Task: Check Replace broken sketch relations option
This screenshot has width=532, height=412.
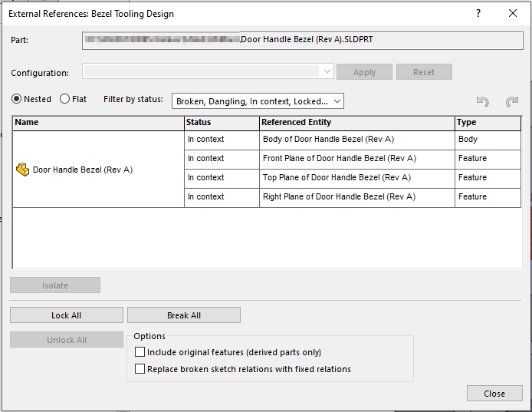Action: tap(140, 369)
